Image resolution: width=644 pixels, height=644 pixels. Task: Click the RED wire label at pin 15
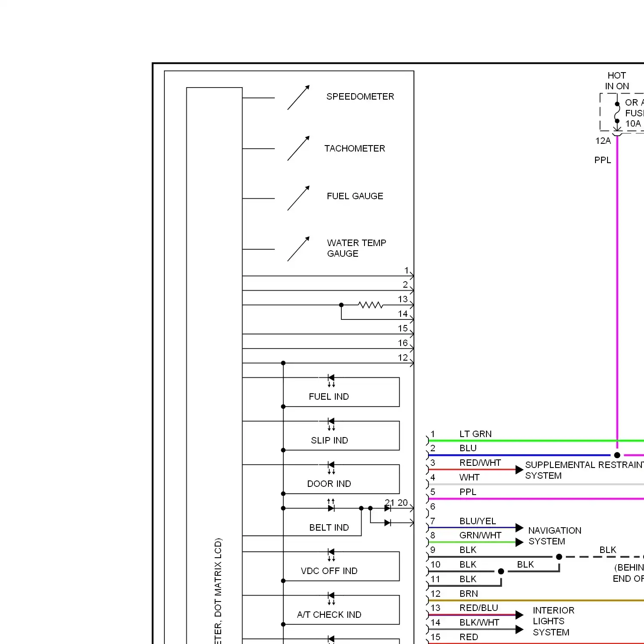468,637
